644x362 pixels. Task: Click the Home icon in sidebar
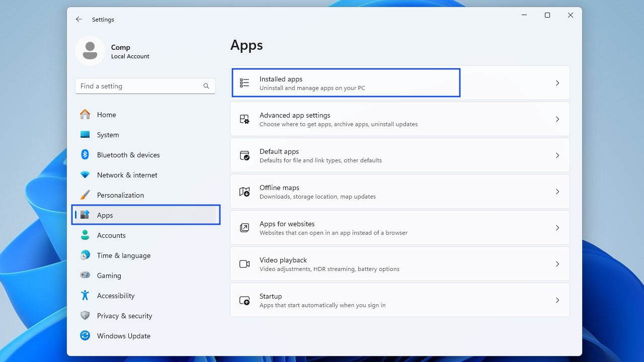coord(85,115)
